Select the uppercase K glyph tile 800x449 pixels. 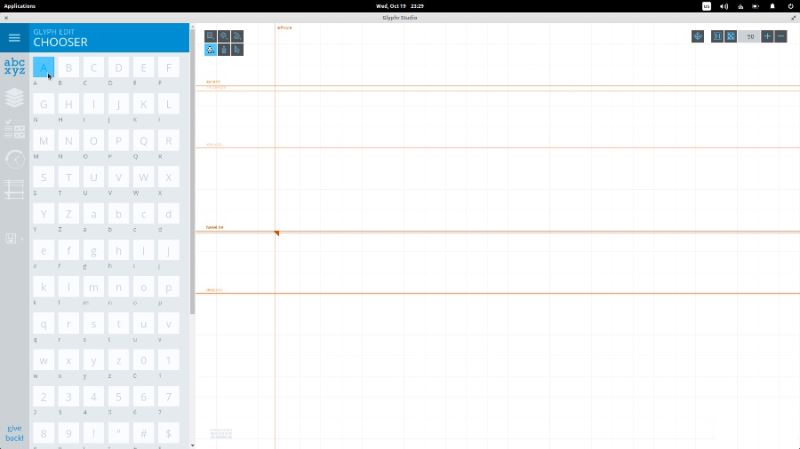point(143,104)
